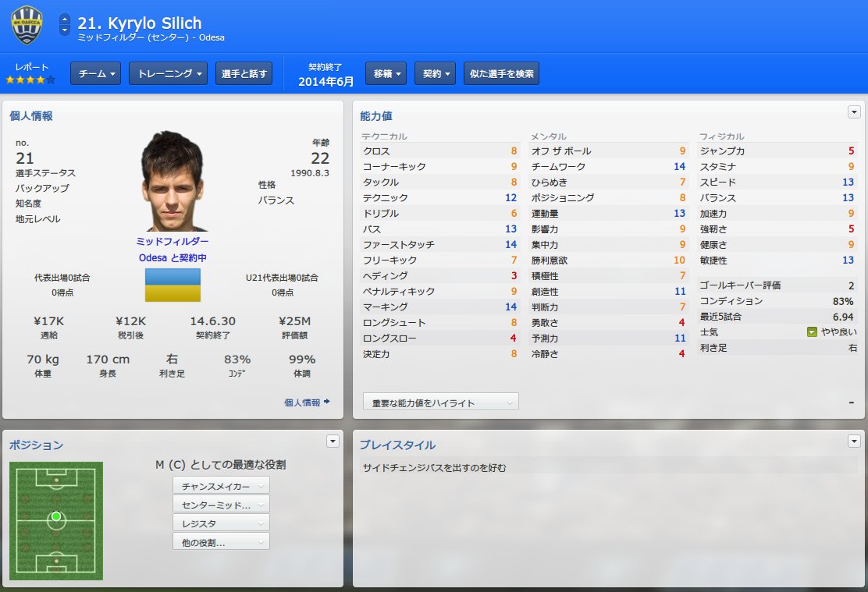868x592 pixels.
Task: Click the 選手と話す button
Action: [244, 73]
